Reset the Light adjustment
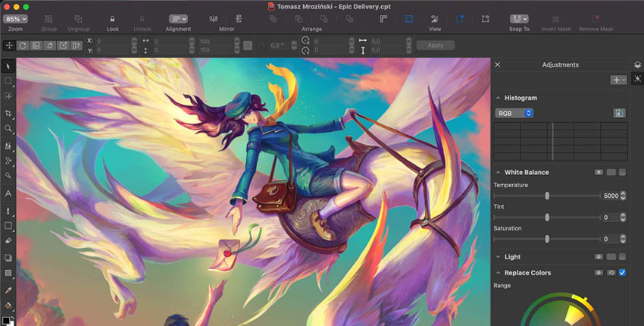Viewport: 644px width, 326px height. pyautogui.click(x=611, y=257)
